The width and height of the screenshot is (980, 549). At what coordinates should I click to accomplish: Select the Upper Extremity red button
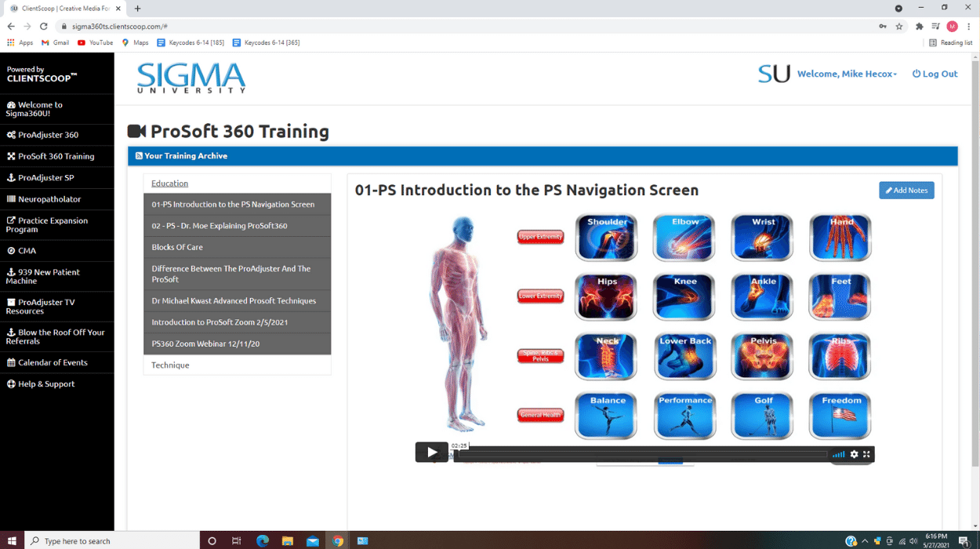[540, 237]
